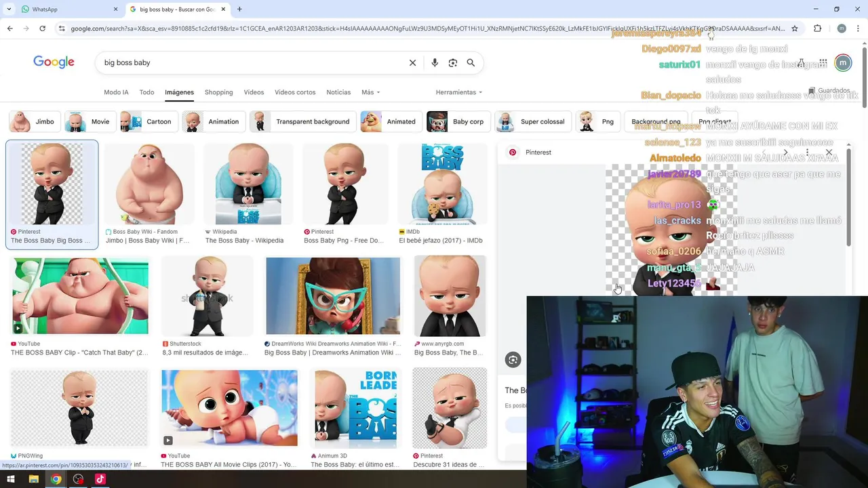Filter by the Animation chip
This screenshot has width=868, height=488.
coord(213,121)
